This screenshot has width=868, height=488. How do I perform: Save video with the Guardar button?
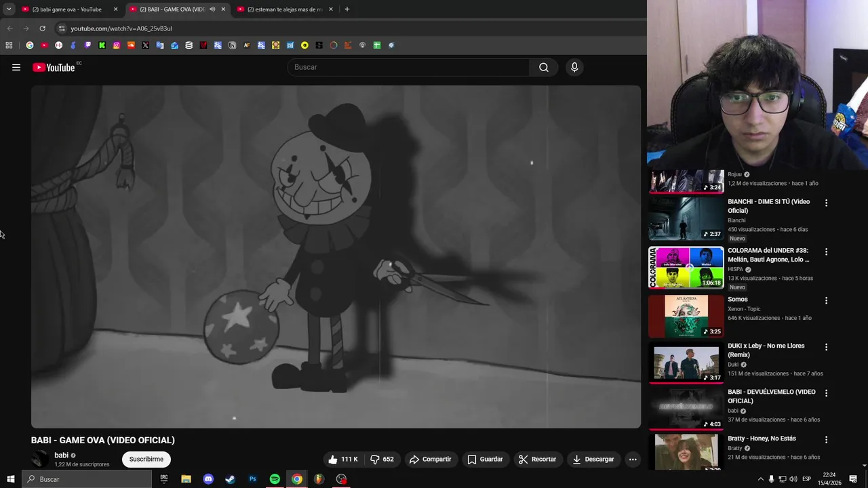[x=486, y=459]
